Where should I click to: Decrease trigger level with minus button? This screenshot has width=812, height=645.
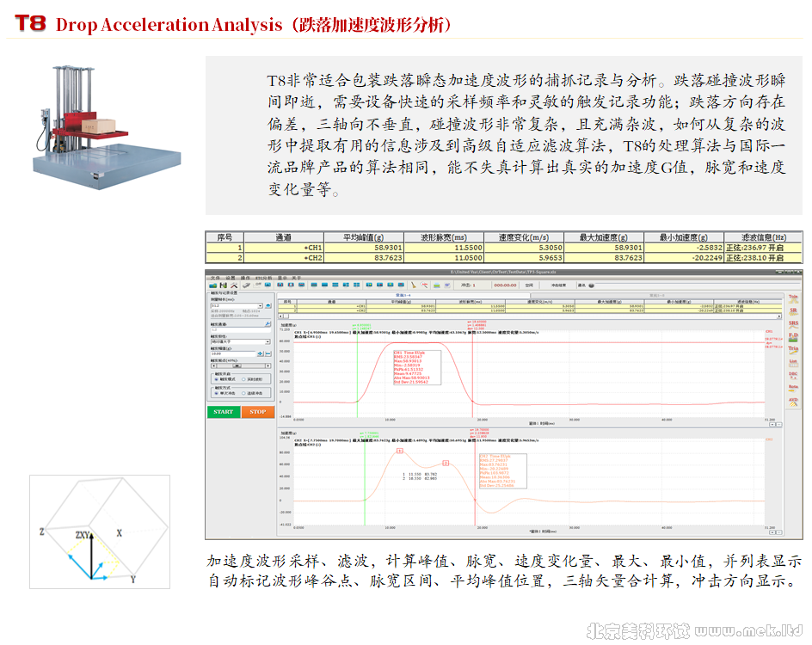[x=268, y=353]
